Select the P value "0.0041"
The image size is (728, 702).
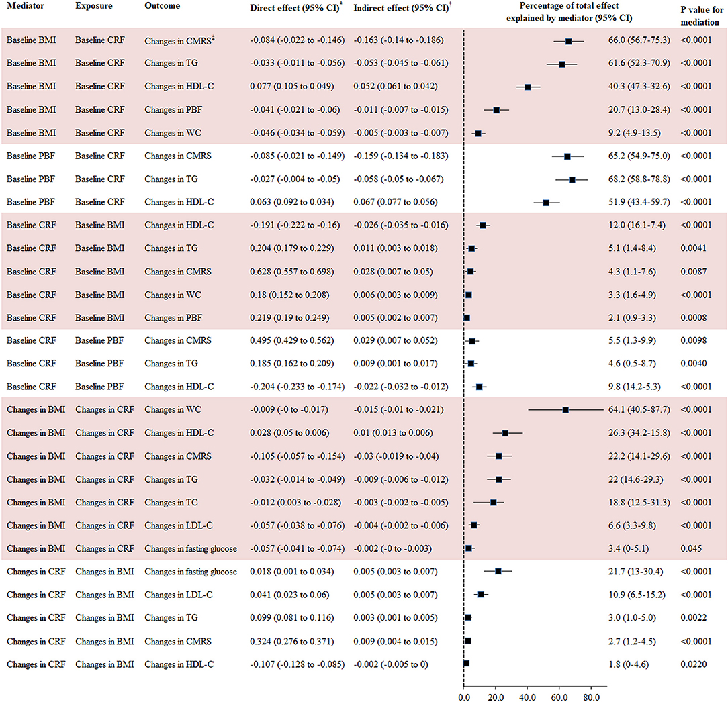click(x=694, y=248)
